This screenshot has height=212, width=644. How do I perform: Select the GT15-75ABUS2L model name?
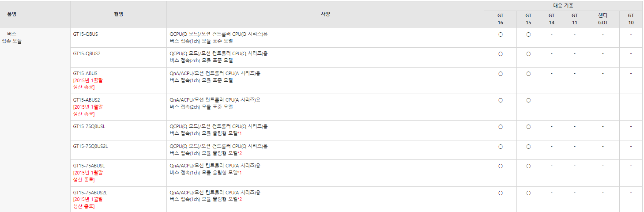tap(90, 193)
